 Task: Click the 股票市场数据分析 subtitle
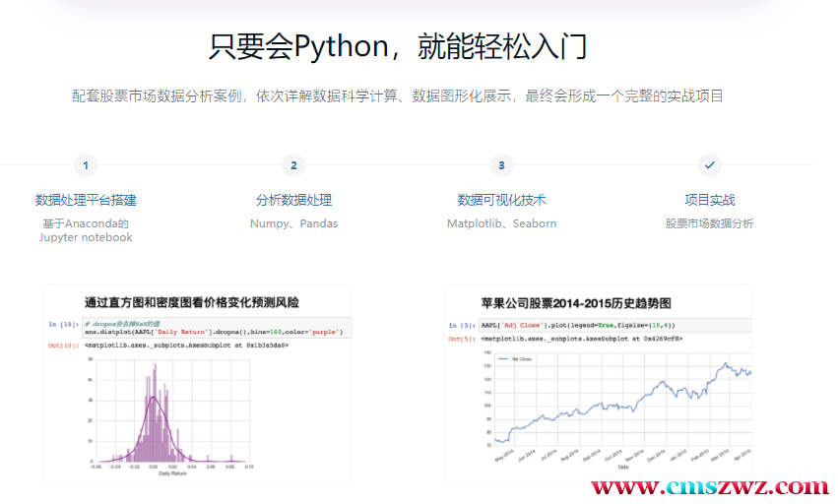click(709, 223)
